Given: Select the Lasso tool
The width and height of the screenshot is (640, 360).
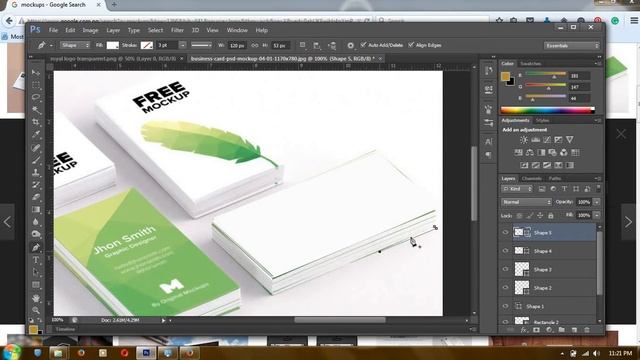Looking at the screenshot, I should coord(36,97).
